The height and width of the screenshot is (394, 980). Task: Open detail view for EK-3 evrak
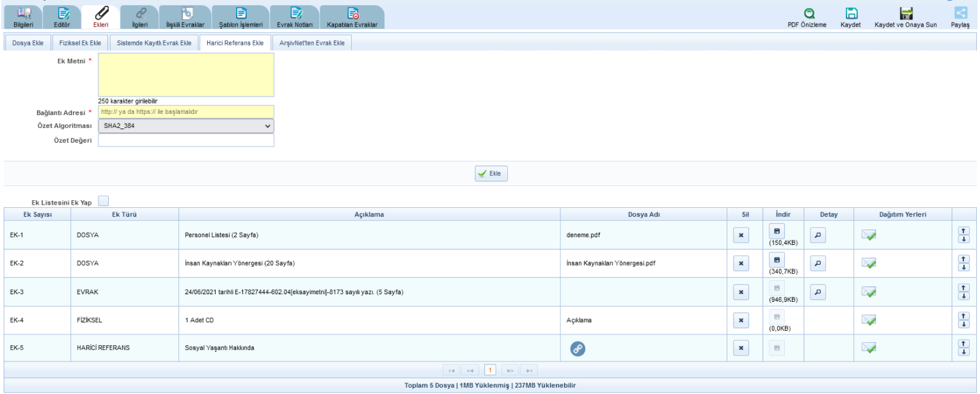pos(818,292)
